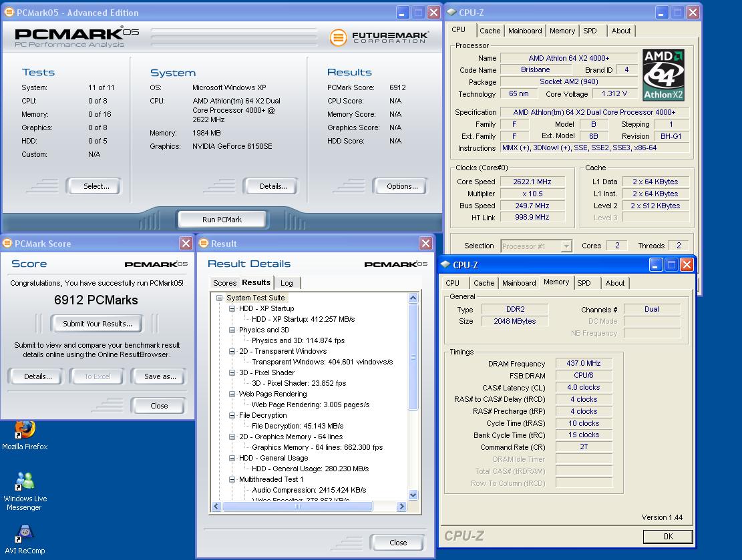Click vertical scrollbar up arrow in results
The image size is (742, 560).
click(413, 298)
